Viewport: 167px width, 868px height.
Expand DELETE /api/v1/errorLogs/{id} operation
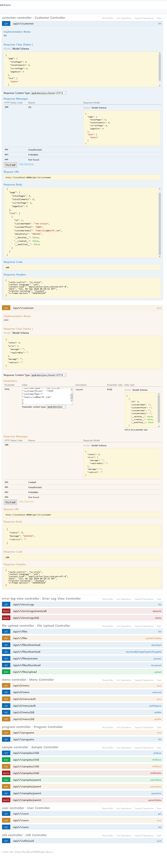click(x=26, y=618)
